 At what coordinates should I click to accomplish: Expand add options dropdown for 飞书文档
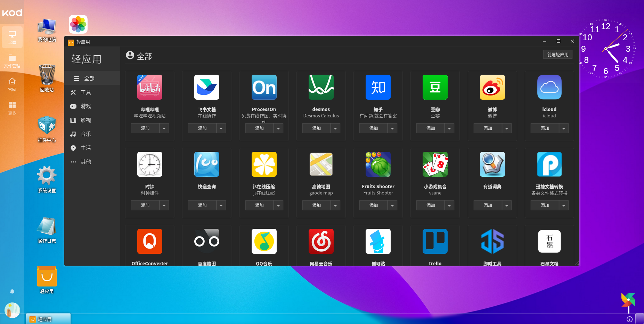221,128
